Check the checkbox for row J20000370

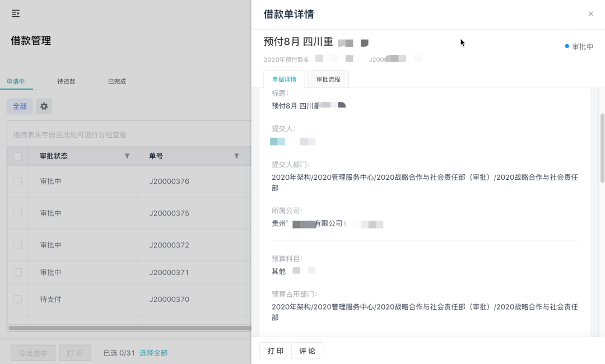pos(17,299)
